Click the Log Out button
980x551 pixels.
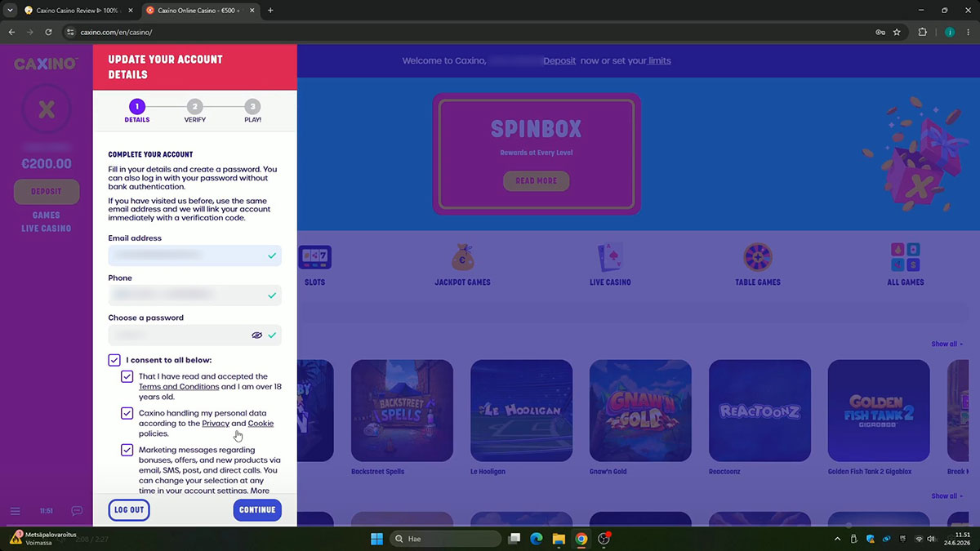click(129, 510)
